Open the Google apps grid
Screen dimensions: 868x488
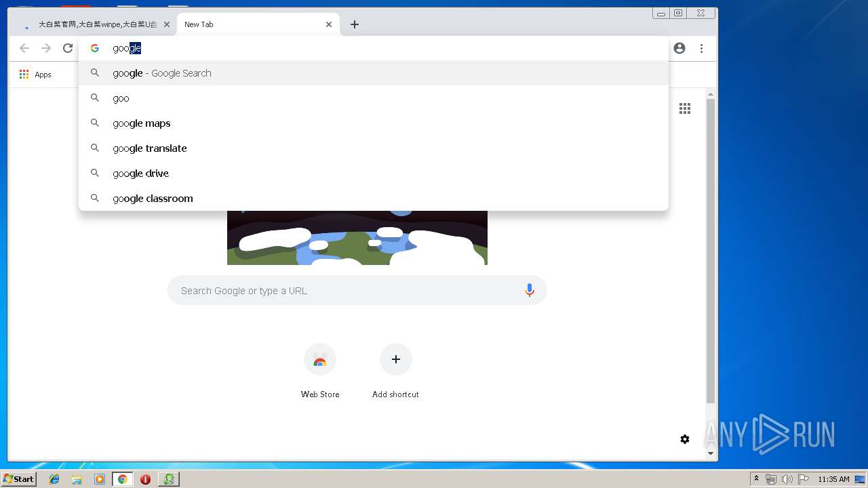coord(685,108)
